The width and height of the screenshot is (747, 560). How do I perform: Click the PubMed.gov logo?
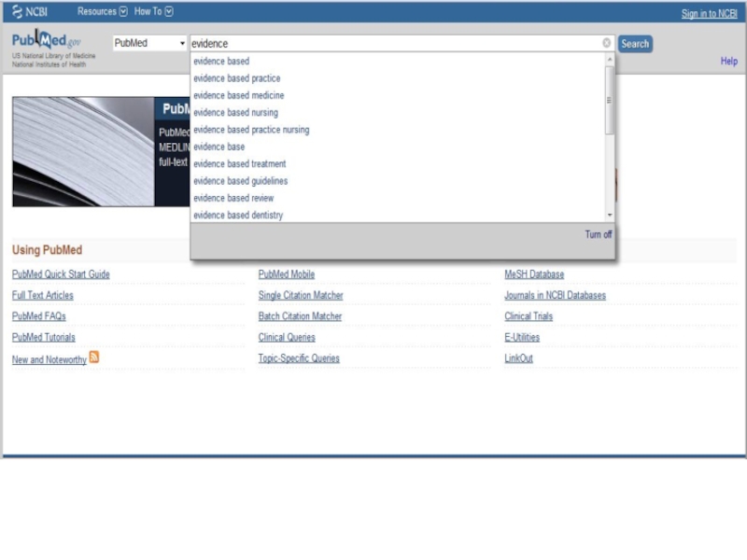coord(46,41)
